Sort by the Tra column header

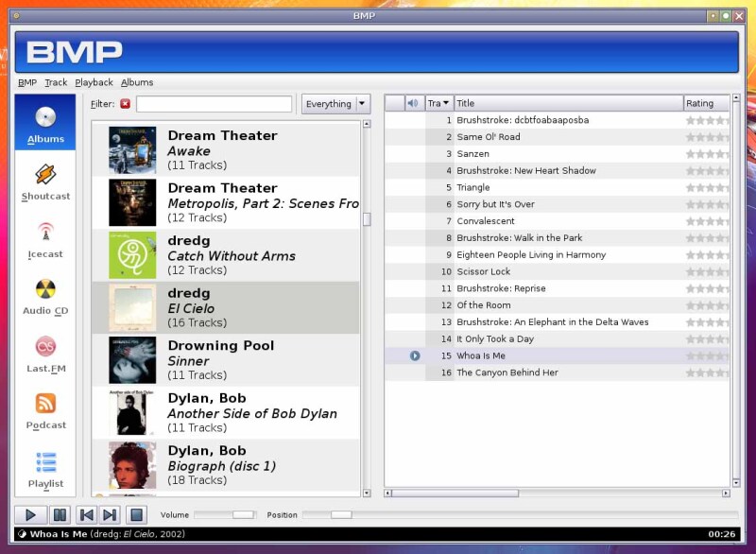pos(438,103)
